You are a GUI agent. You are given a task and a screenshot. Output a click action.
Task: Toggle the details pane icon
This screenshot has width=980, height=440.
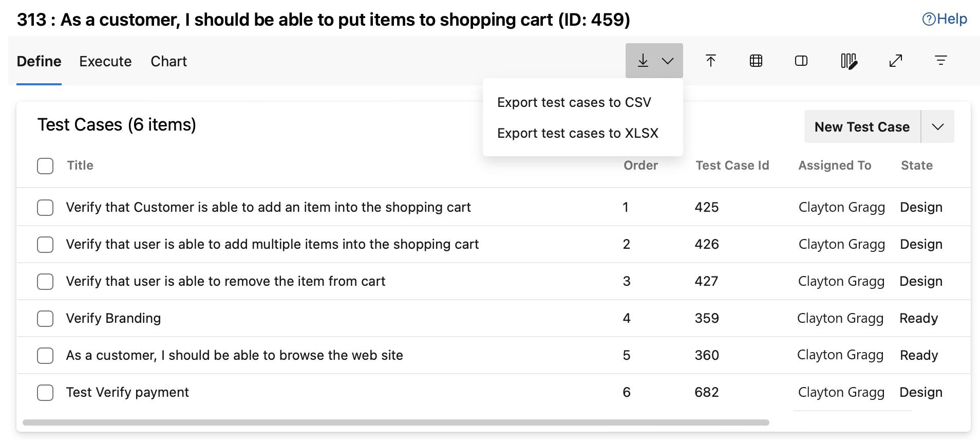[800, 60]
